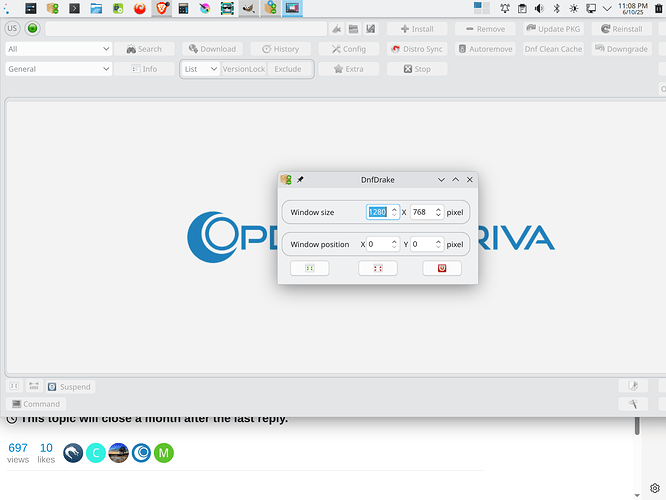This screenshot has height=500, width=666.
Task: Open the color brush app in taskbar
Action: click(205, 8)
